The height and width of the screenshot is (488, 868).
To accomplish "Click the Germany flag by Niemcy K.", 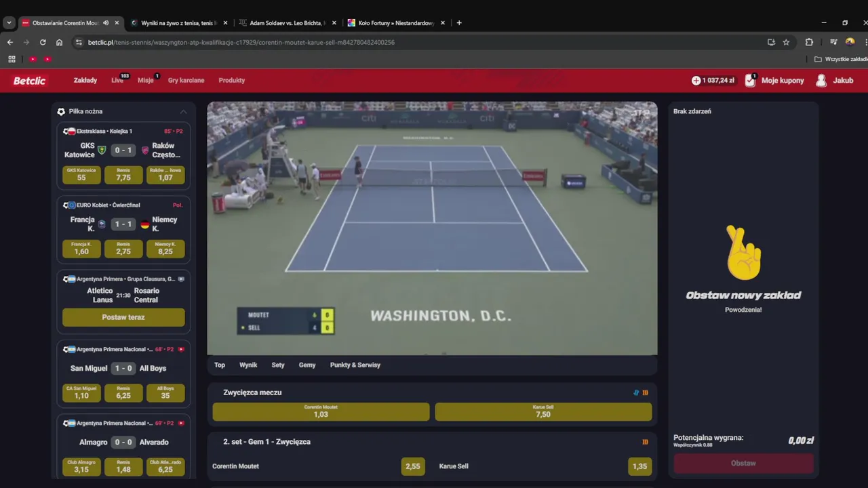I will tap(144, 224).
